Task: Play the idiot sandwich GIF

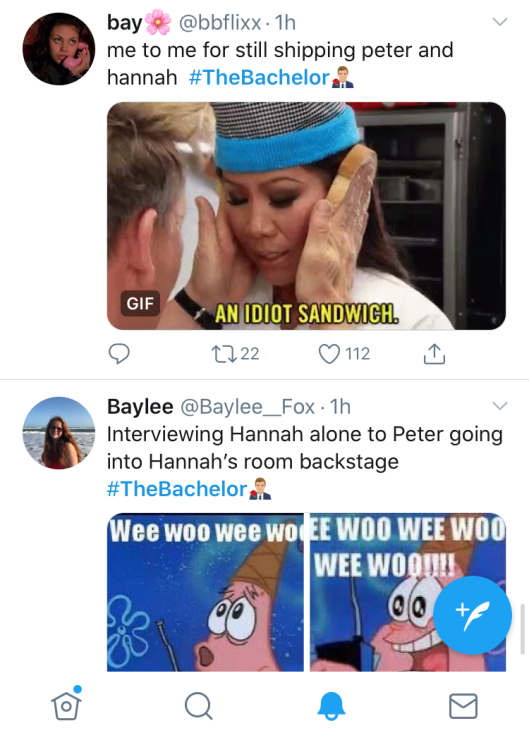Action: (x=306, y=216)
